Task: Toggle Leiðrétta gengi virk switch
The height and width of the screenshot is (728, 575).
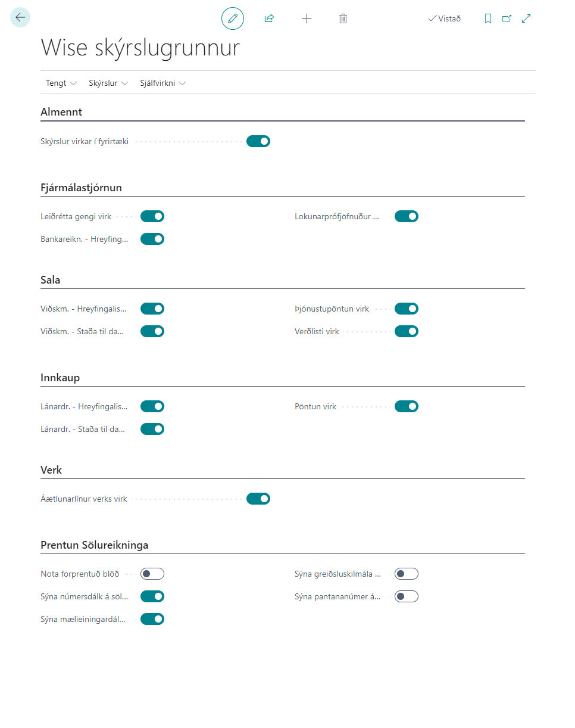Action: pos(152,216)
